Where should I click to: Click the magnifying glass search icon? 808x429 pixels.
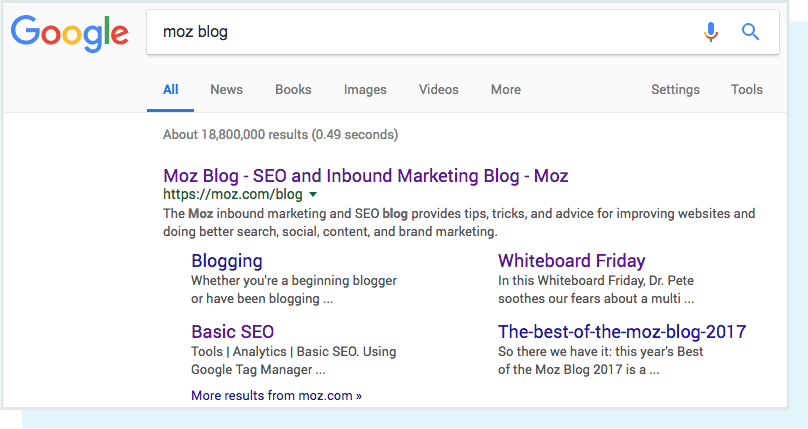click(x=751, y=32)
